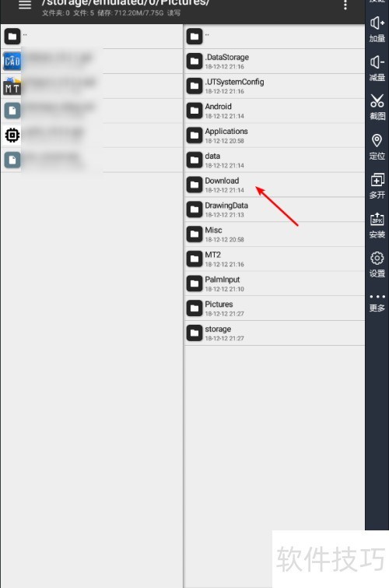Install APK via 安装 icon
Viewport: 389px width, 588px height.
[x=377, y=225]
